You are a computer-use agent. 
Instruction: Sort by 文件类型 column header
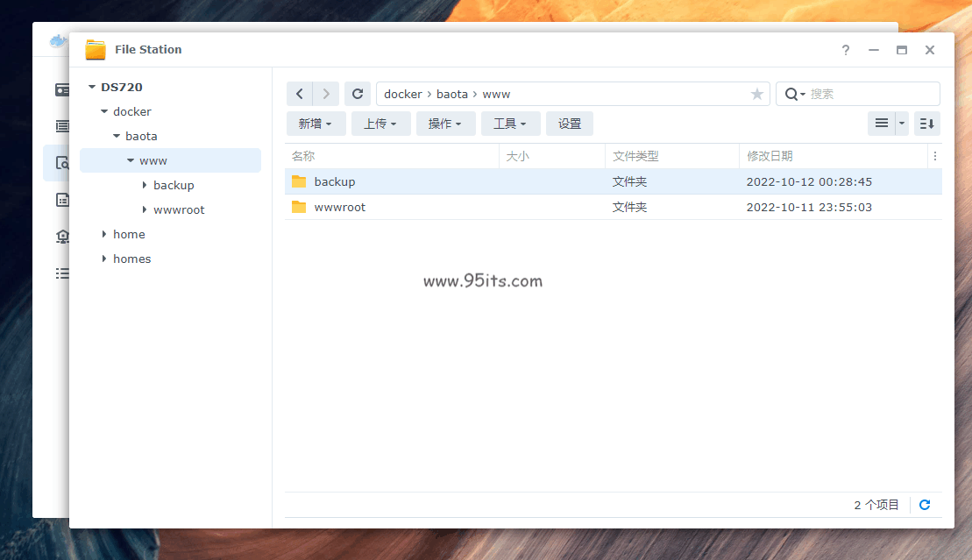tap(635, 156)
